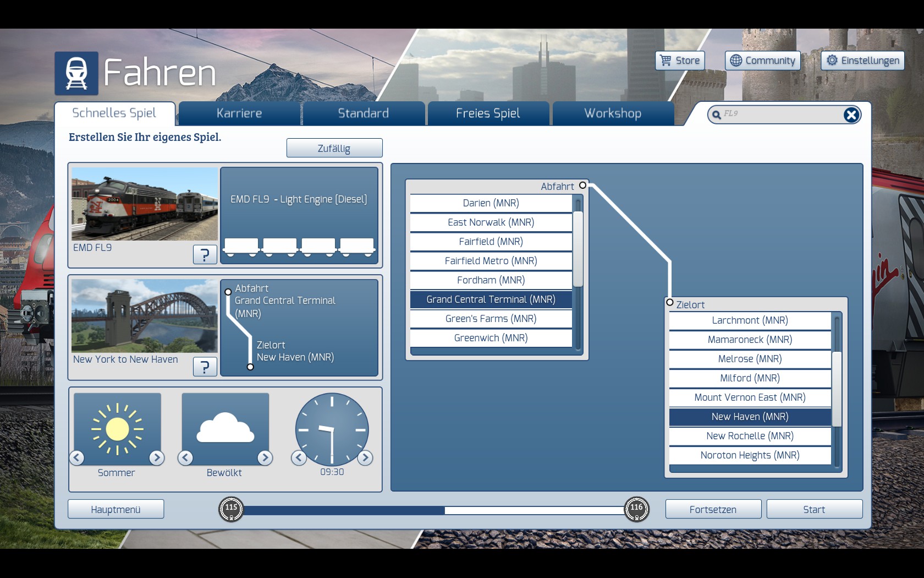Set the clock time back arrow
This screenshot has height=578, width=924.
[299, 457]
